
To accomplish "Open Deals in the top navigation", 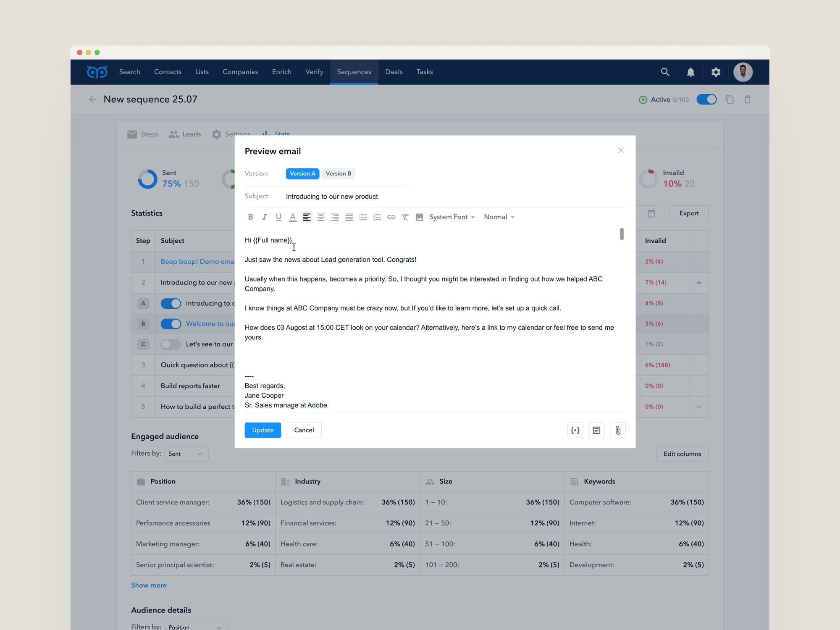I will tap(394, 72).
